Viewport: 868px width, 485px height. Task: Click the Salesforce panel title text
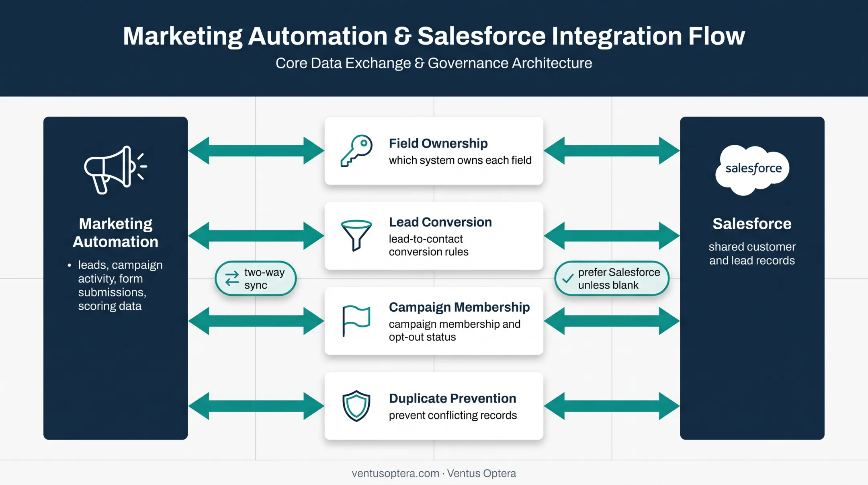[752, 224]
